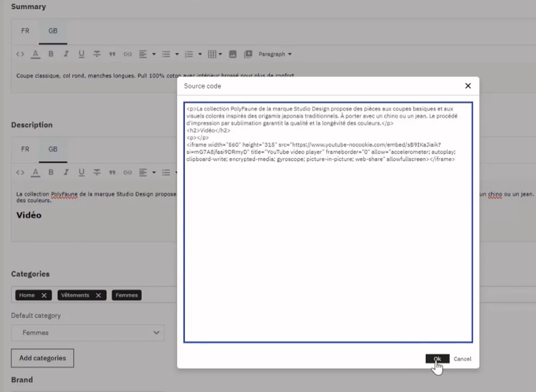Open source code view in Summary toolbar
Viewport: 536px width, 392px height.
click(x=20, y=54)
